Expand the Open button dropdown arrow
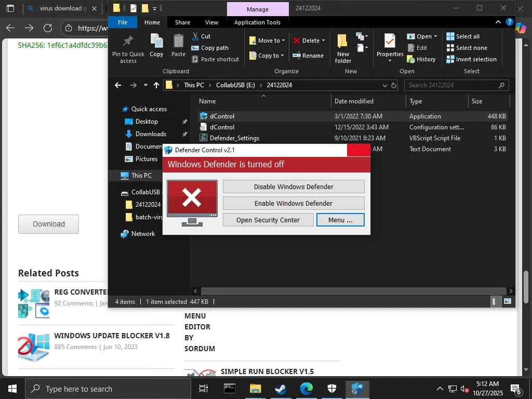 click(436, 36)
